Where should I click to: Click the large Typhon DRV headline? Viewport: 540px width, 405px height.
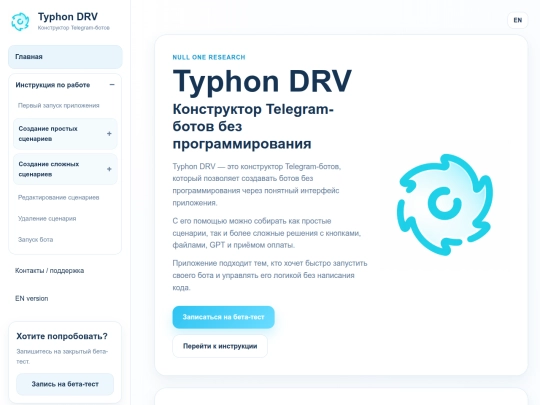[262, 82]
